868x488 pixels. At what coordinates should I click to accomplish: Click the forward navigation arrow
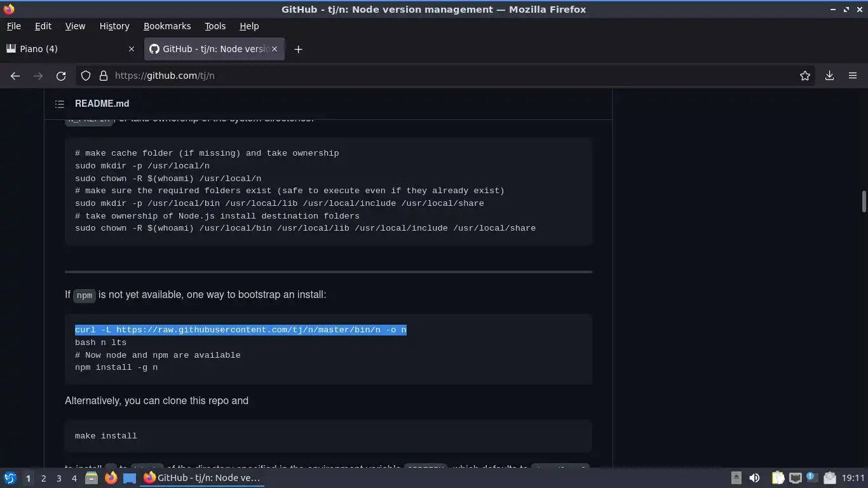(x=38, y=76)
